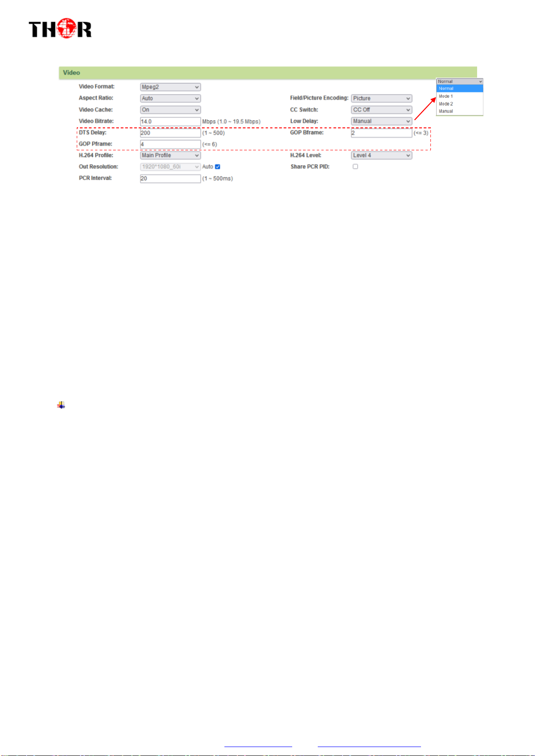Screen dimensions: 535x756
Task: Select Mode 1 in the Low Delay list
Action: (460, 96)
